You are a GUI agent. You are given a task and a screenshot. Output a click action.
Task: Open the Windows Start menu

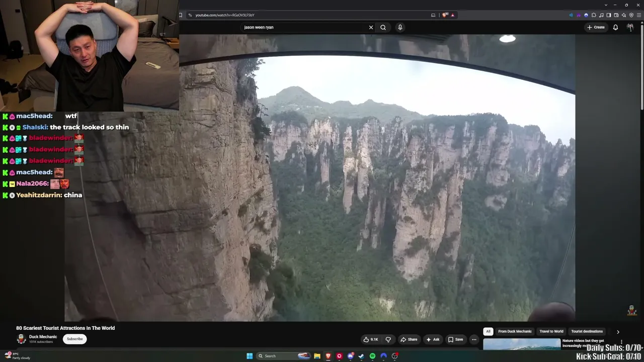point(250,356)
